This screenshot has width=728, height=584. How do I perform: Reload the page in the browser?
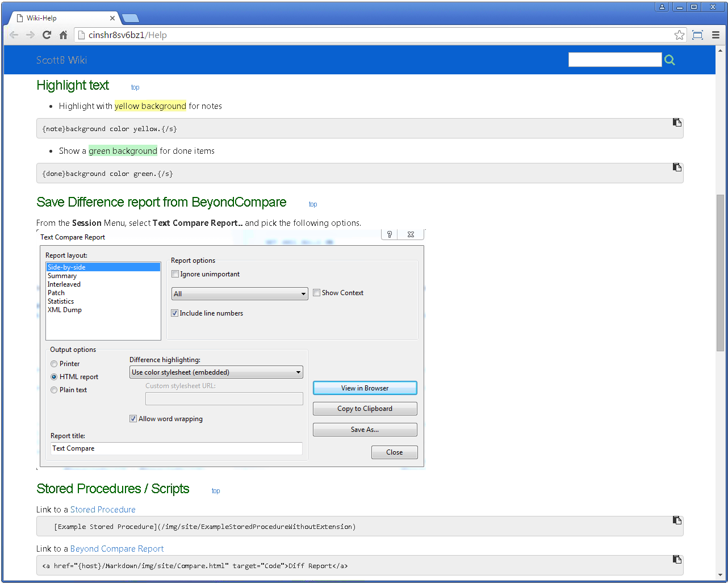pyautogui.click(x=47, y=35)
